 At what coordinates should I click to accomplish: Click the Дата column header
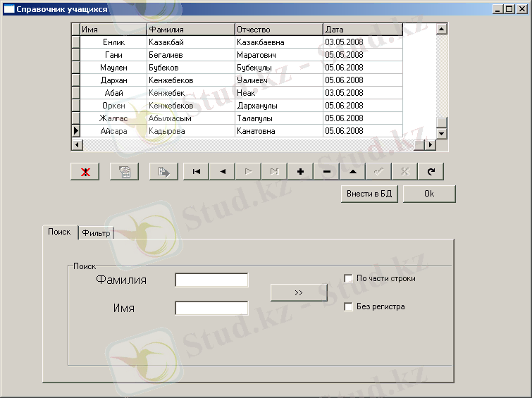362,30
